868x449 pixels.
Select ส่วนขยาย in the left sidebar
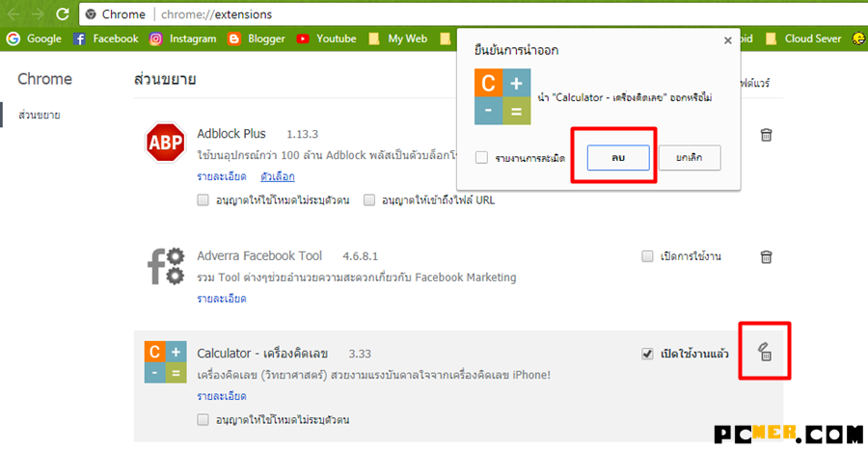[40, 115]
